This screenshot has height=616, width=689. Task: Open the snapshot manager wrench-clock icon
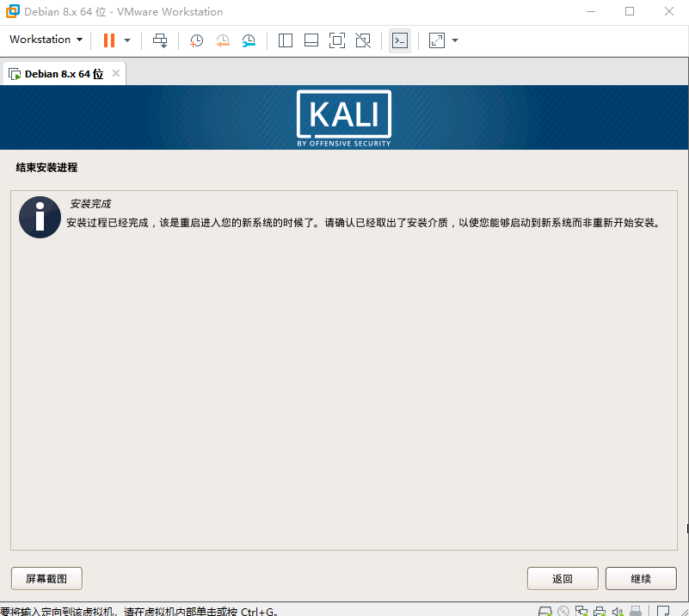[249, 40]
